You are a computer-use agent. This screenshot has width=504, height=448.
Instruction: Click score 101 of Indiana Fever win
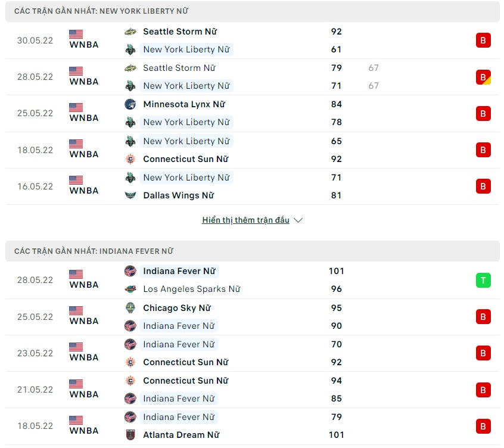coord(337,271)
